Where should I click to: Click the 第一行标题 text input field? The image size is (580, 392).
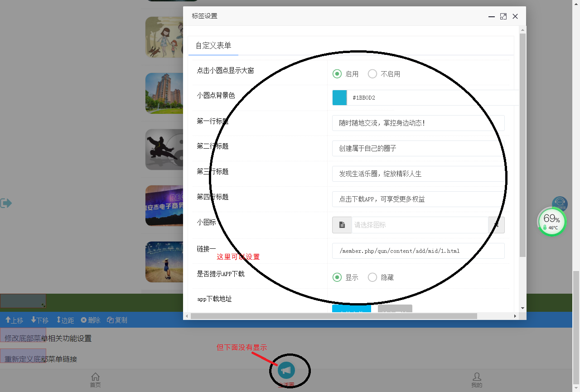(x=418, y=123)
